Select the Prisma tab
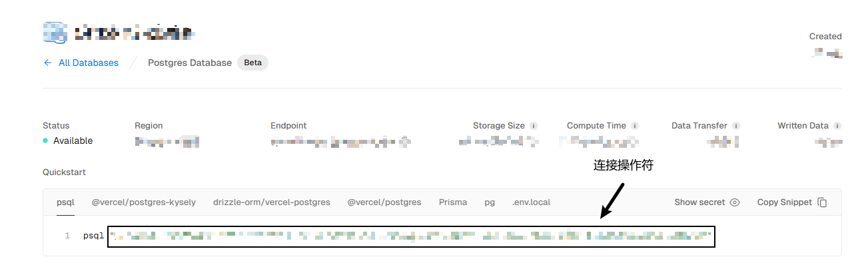Screen dimensions: 868x265 453,202
